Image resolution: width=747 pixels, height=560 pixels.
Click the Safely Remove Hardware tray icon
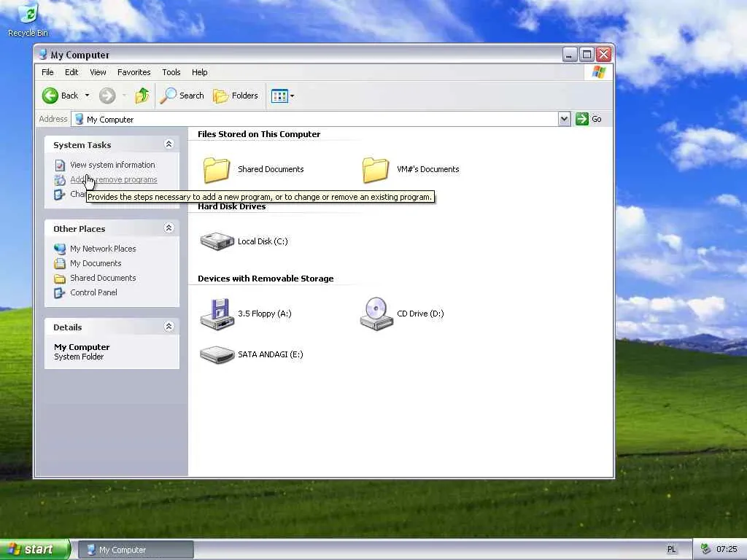pyautogui.click(x=705, y=550)
